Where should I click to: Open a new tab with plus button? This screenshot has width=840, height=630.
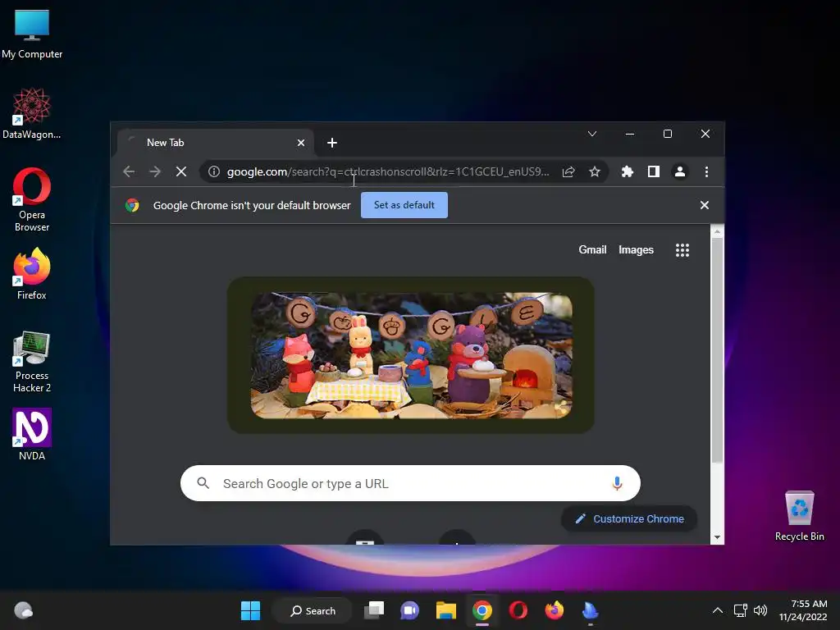(x=332, y=143)
